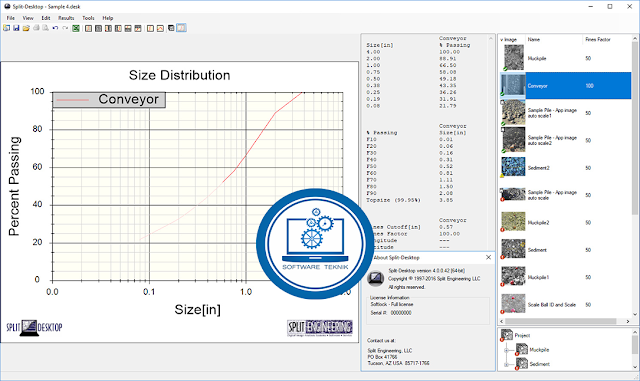
Task: Select the Sample Pile auto scale1 thumbnail
Action: tap(513, 112)
